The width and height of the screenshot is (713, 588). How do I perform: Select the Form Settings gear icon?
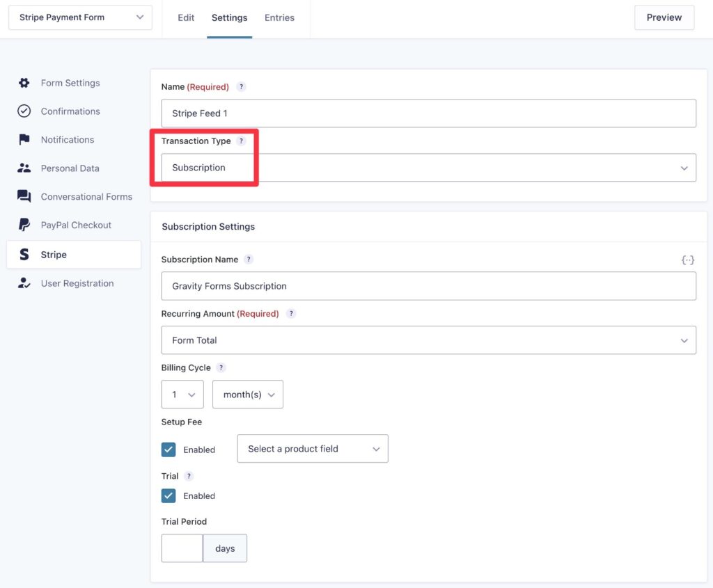(x=23, y=82)
